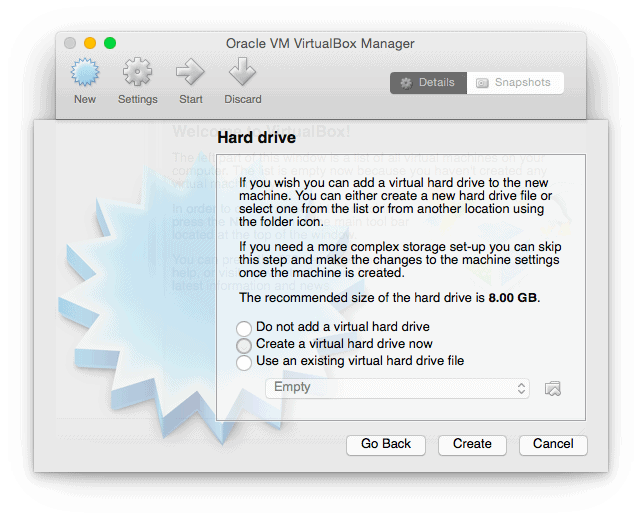Viewport: 642px width, 519px height.
Task: Switch to the Details view
Action: coord(428,83)
